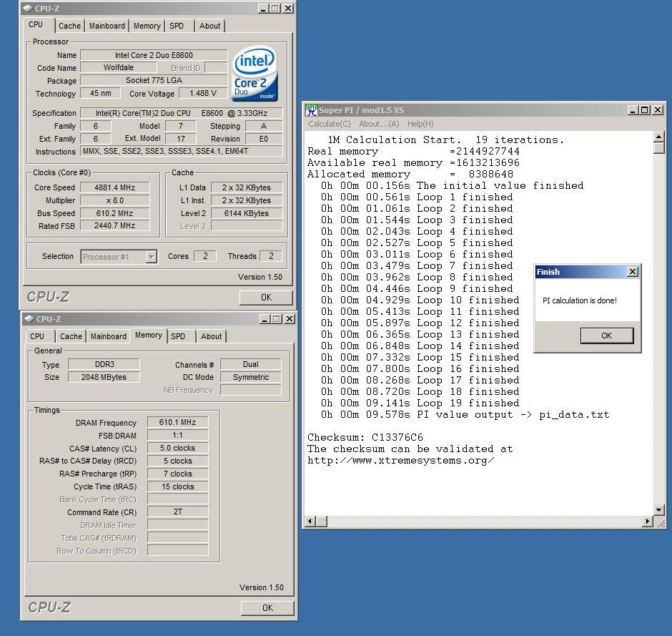This screenshot has width=672, height=636.
Task: Open the Help(H) menu in Super PI
Action: (x=420, y=124)
